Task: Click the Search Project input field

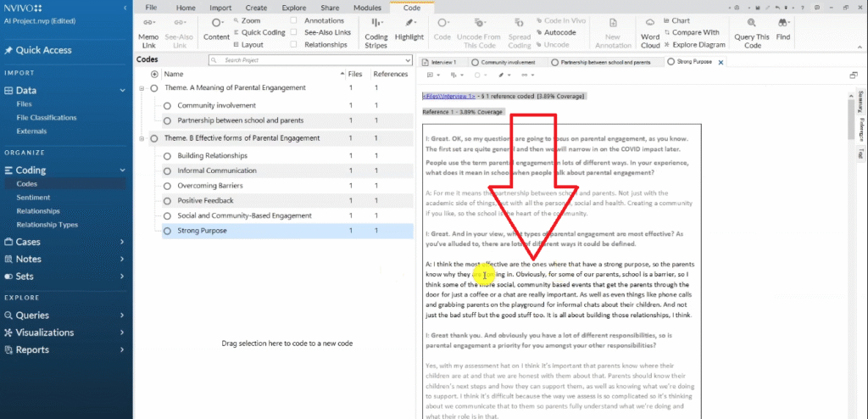Action: click(x=297, y=60)
